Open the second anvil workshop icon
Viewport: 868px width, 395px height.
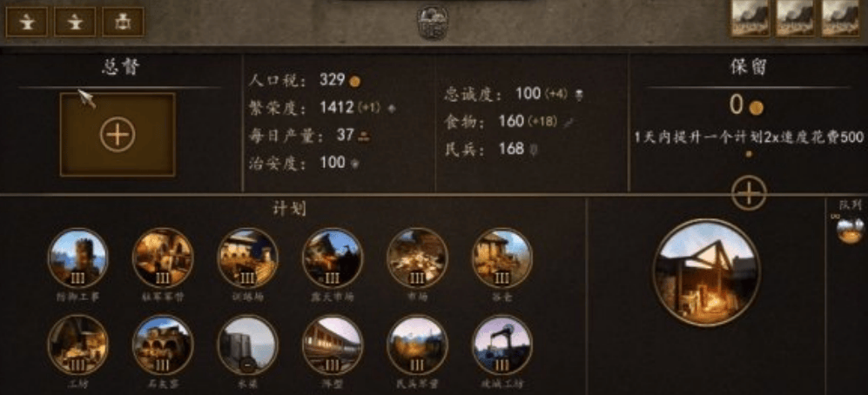(75, 22)
